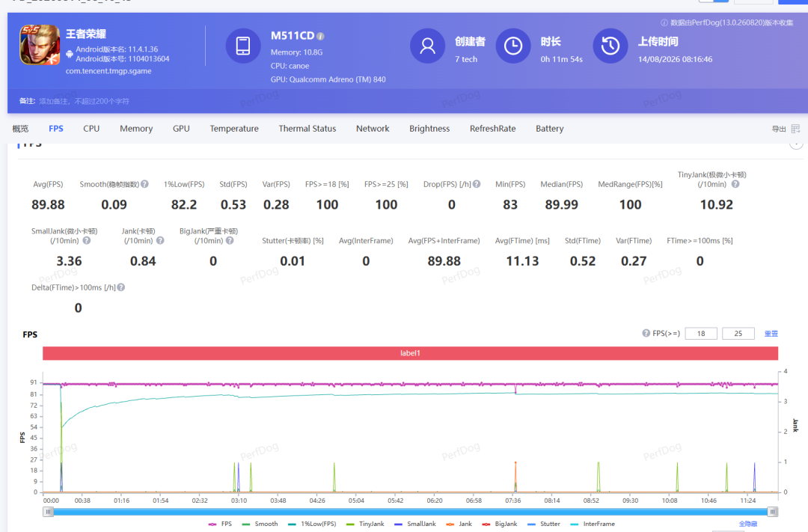The height and width of the screenshot is (532, 808).
Task: Open the Battery tab
Action: pos(549,129)
